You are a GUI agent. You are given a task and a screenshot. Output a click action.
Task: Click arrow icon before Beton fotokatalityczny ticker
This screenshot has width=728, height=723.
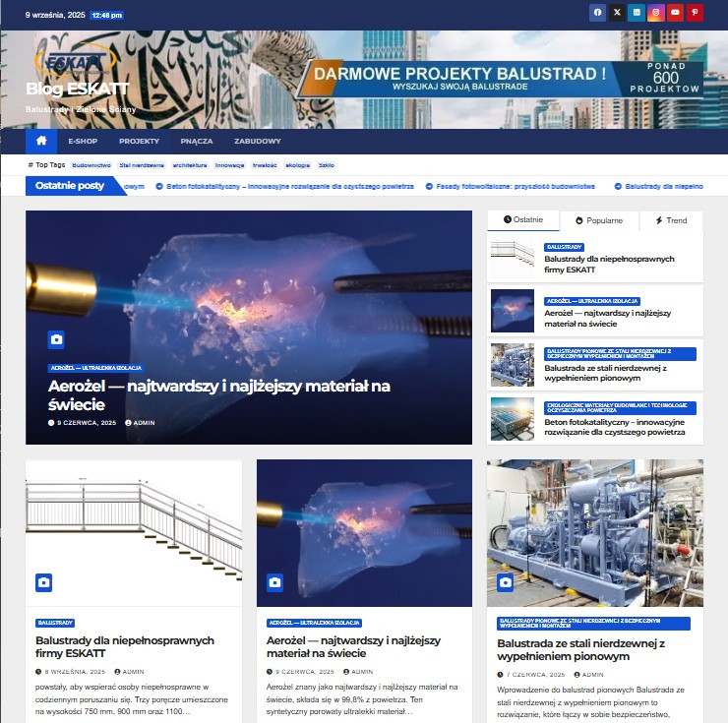(159, 186)
